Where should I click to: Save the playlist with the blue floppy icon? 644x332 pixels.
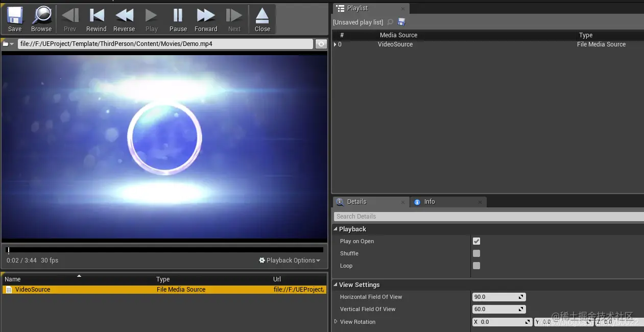click(x=401, y=22)
